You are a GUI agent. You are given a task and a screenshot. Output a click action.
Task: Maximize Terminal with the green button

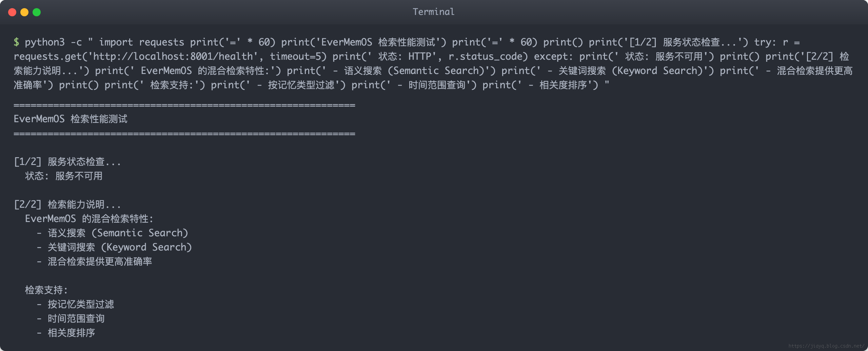click(37, 12)
